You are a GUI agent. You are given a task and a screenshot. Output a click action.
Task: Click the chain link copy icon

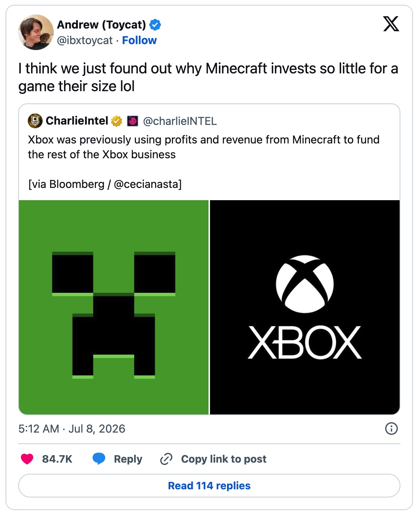coord(166,459)
